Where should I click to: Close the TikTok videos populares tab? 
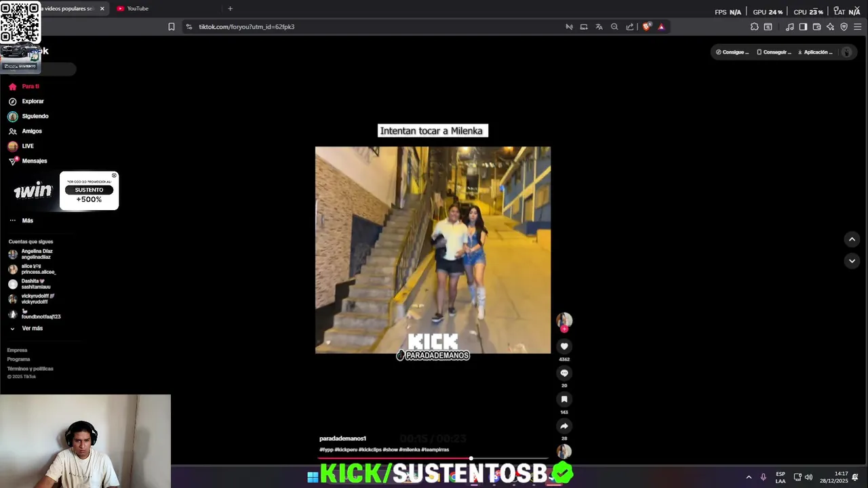102,9
